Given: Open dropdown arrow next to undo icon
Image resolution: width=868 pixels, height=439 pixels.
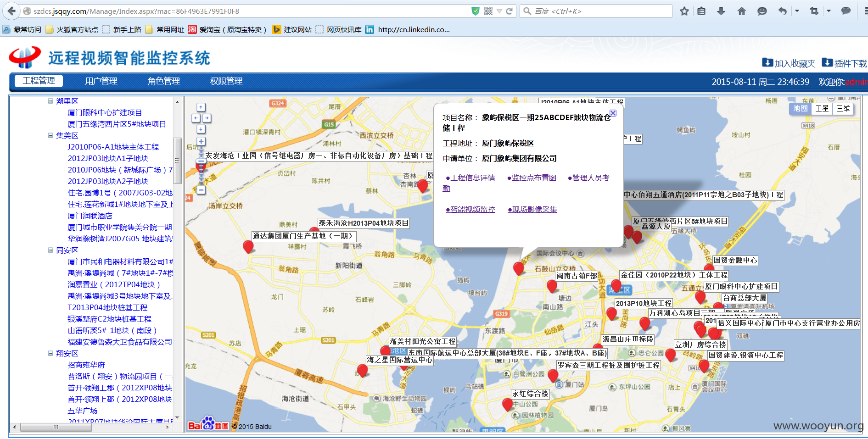Looking at the screenshot, I should [797, 11].
